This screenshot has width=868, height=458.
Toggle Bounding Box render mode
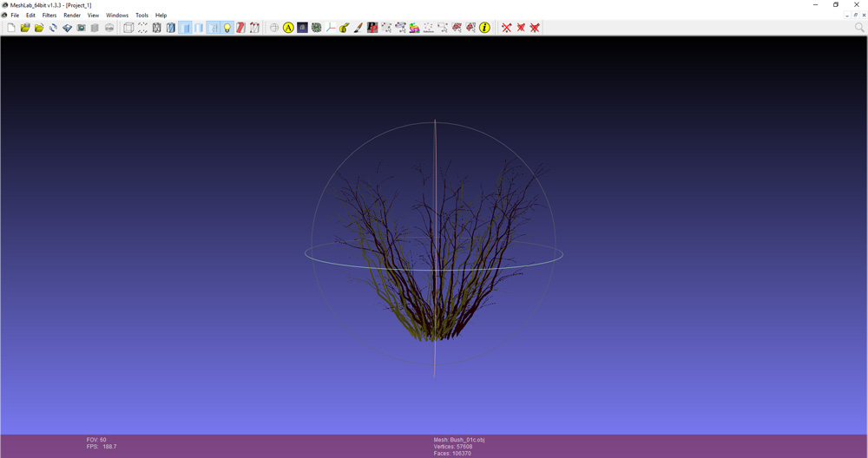pos(128,28)
